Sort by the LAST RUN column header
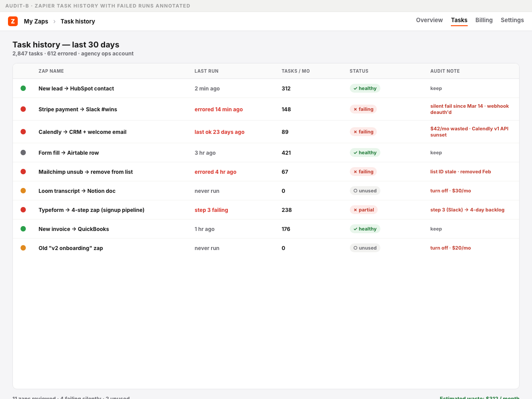The width and height of the screenshot is (532, 399). 207,71
